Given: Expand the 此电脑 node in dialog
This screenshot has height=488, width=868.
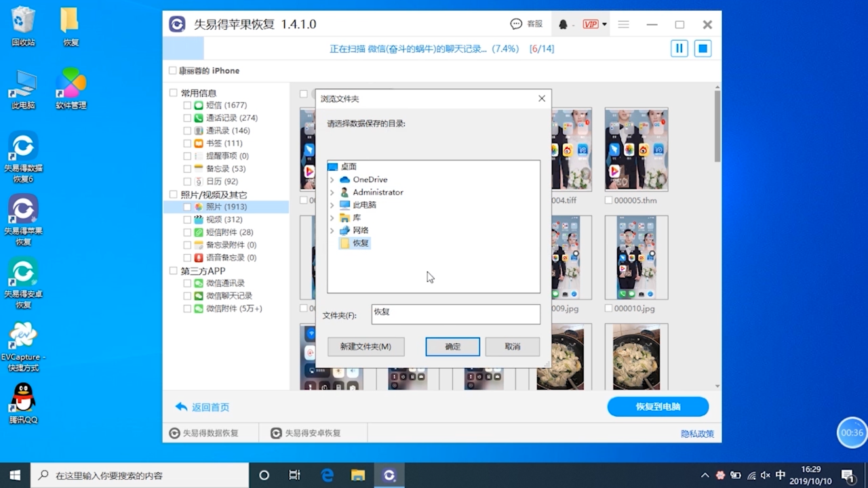Looking at the screenshot, I should pyautogui.click(x=332, y=205).
